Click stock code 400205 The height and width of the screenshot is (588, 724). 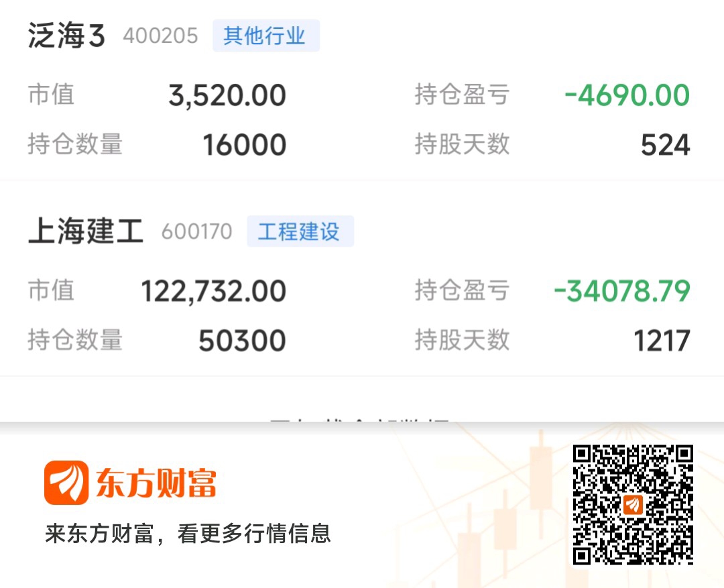click(x=160, y=36)
